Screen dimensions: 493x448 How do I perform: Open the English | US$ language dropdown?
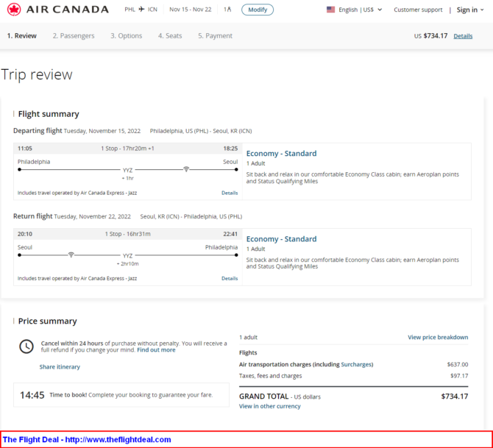(x=361, y=10)
